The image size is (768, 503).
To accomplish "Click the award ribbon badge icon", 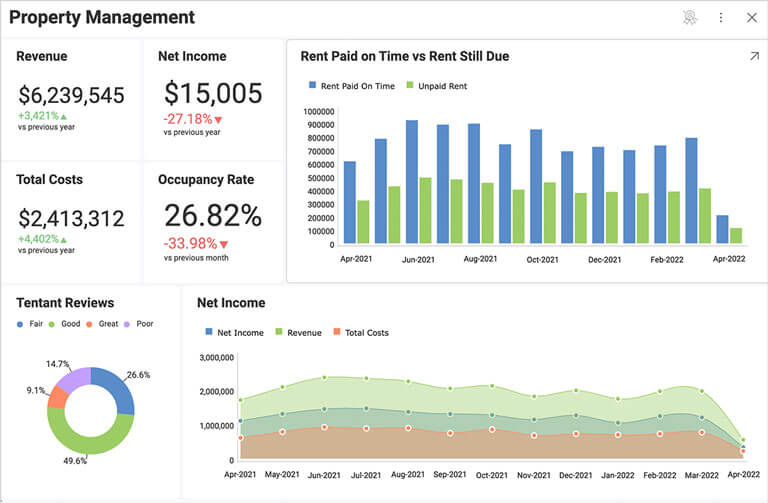I will 689,17.
